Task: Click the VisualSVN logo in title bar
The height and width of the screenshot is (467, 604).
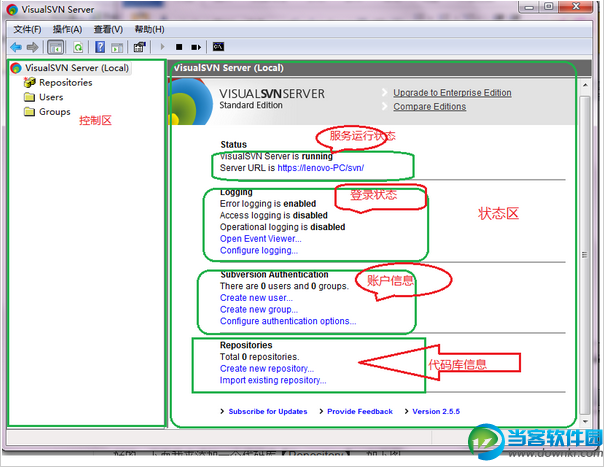Action: [x=12, y=10]
